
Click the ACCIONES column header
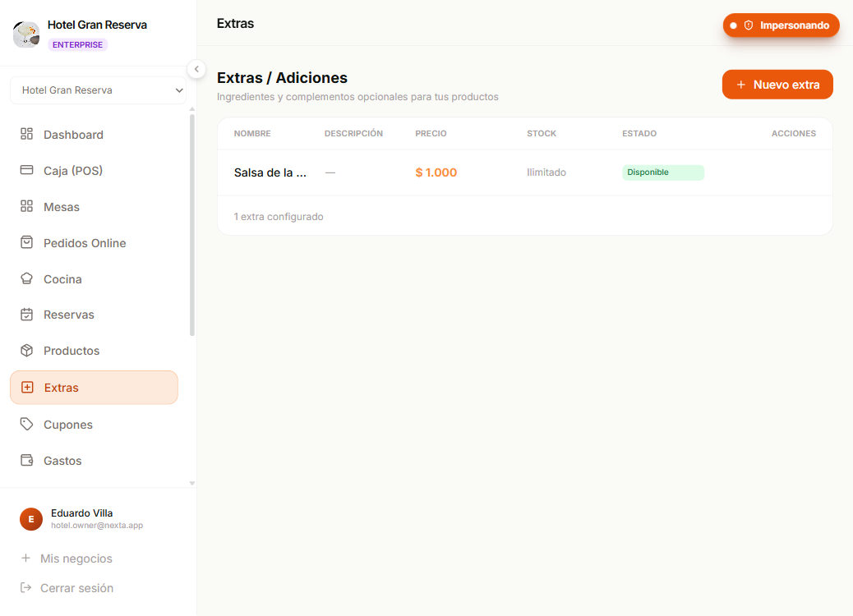tap(794, 133)
